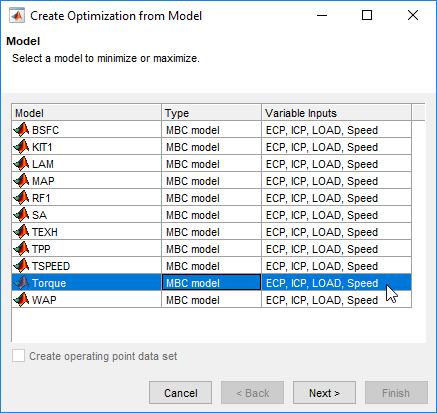Select the TPP row's MBC model cell
437x413 pixels.
211,249
